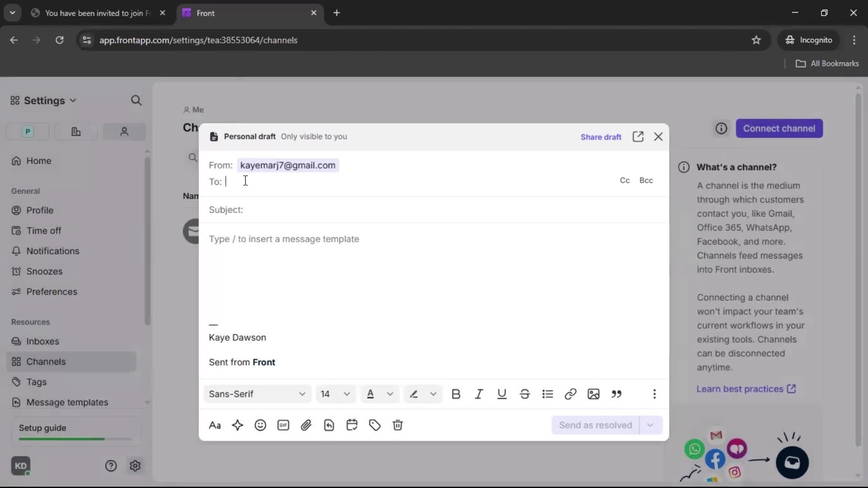Screen dimensions: 868x488
Task: Open the AI compose sparkle tool
Action: click(x=238, y=425)
